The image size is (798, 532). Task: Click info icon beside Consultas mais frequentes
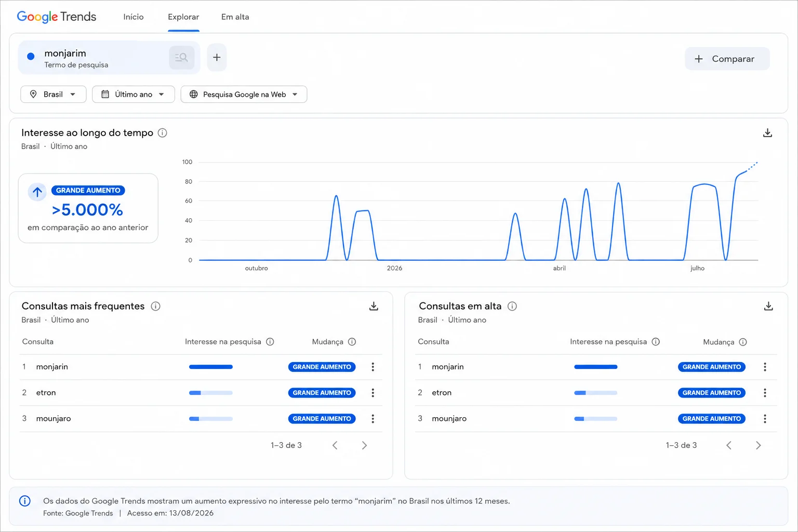(155, 306)
